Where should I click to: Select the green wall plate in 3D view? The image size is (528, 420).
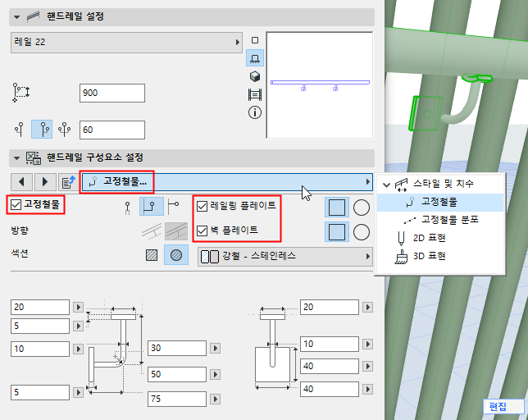click(425, 113)
